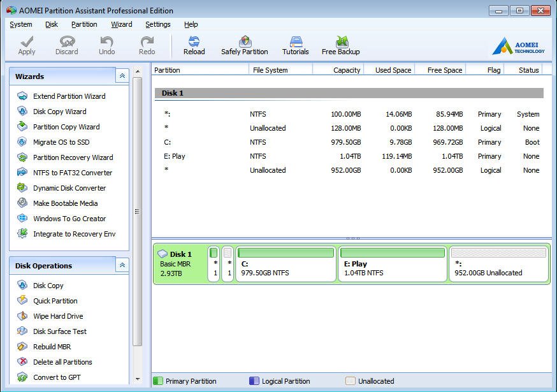Screen dimensions: 557x392
Task: Select the small primary system block in disk map
Action: point(213,264)
